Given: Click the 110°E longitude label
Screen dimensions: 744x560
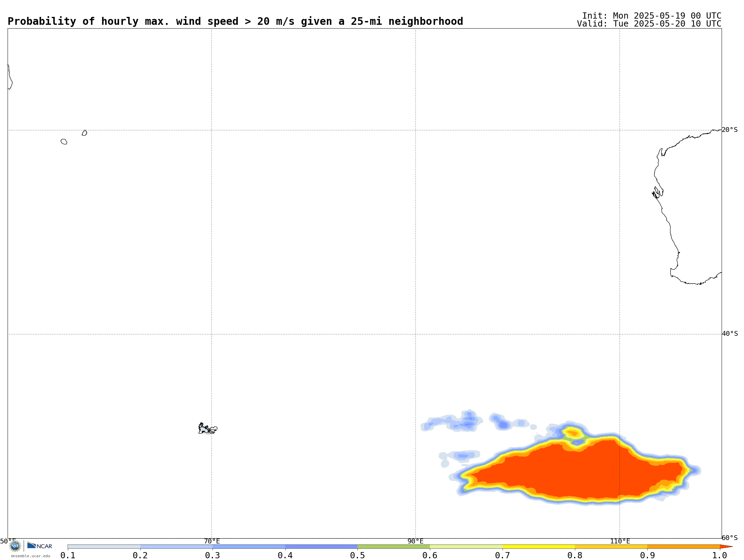Looking at the screenshot, I should [x=620, y=541].
